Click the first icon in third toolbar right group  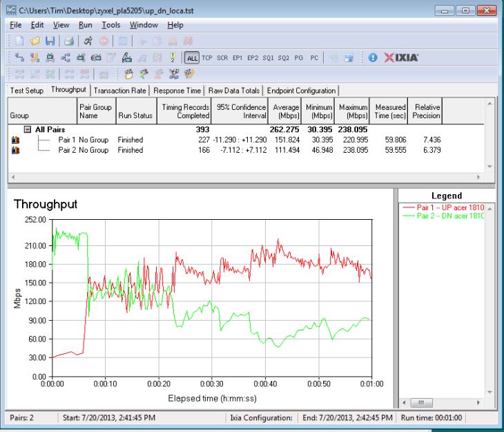click(128, 75)
